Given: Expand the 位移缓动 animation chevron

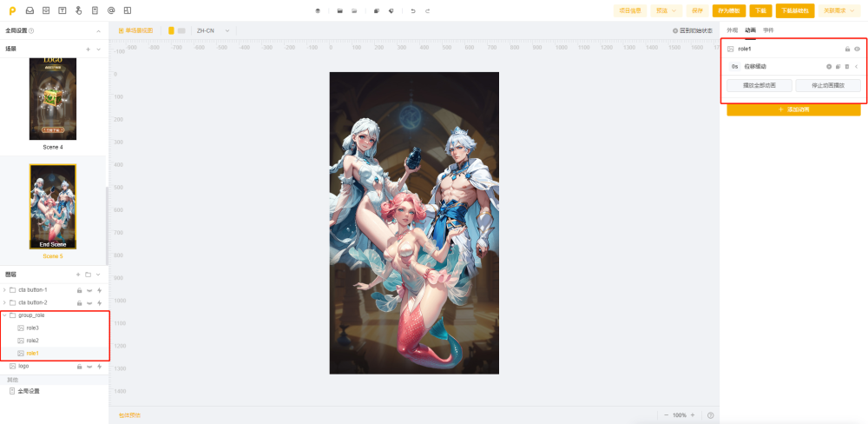Looking at the screenshot, I should (857, 67).
